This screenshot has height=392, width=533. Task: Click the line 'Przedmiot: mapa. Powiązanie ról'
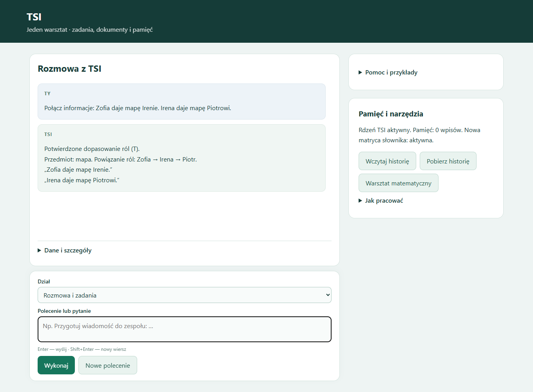(121, 159)
